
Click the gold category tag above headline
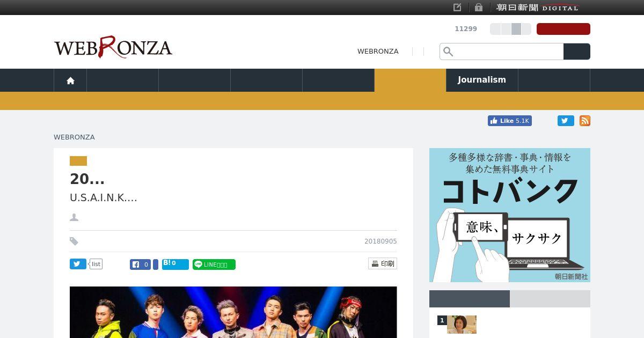[x=78, y=161]
